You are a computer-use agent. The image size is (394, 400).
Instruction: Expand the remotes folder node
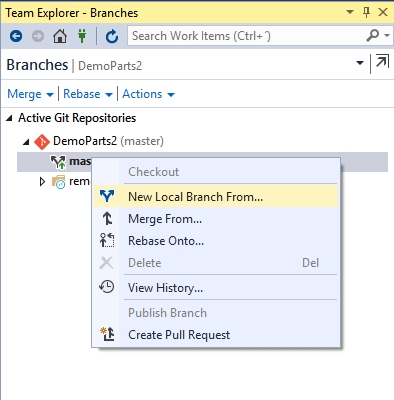point(42,182)
